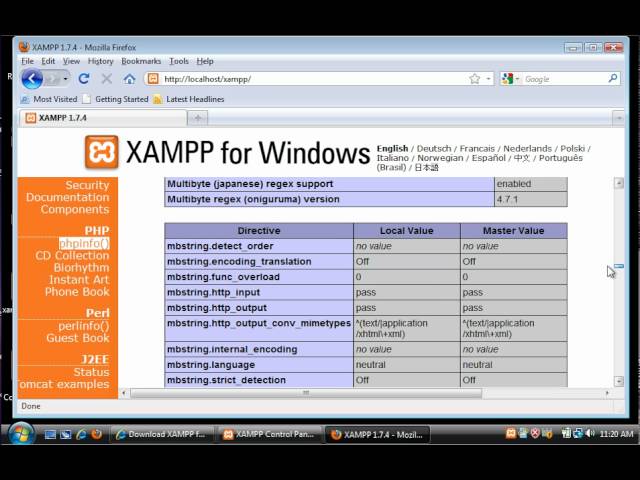The height and width of the screenshot is (480, 640).
Task: Click the XAMPP logo icon
Action: [102, 152]
